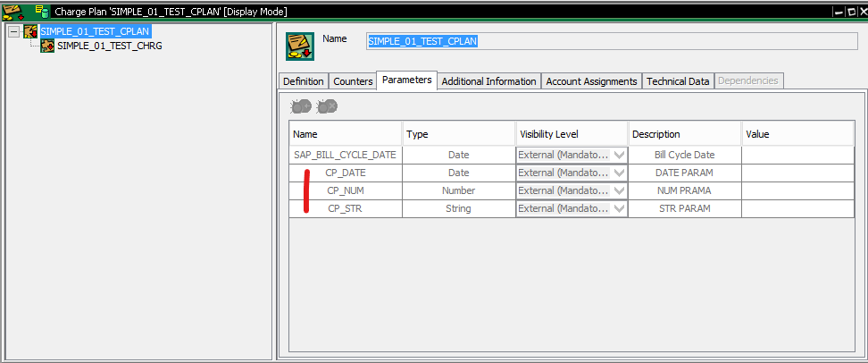Select the Technical Data tab
The height and width of the screenshot is (363, 868).
678,81
